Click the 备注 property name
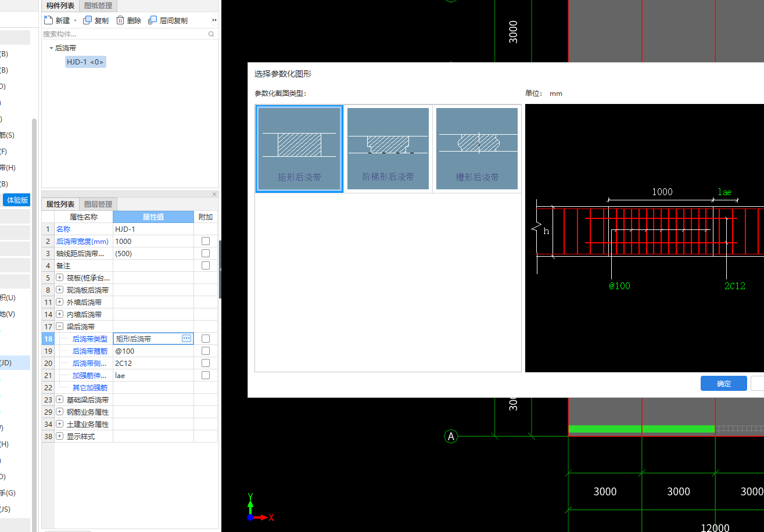 (63, 265)
